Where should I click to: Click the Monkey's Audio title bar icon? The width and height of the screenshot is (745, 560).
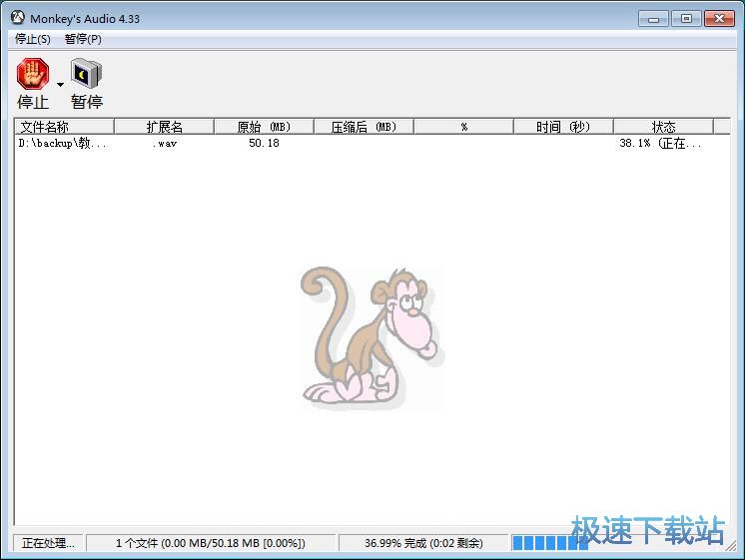[18, 18]
